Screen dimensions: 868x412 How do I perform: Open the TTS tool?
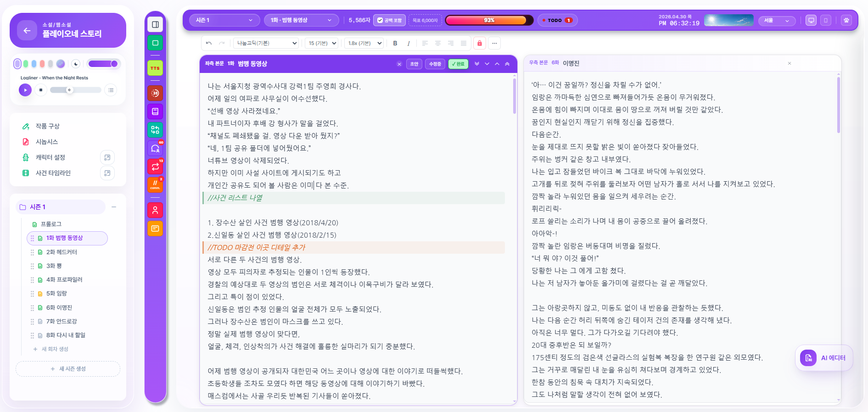(x=155, y=68)
